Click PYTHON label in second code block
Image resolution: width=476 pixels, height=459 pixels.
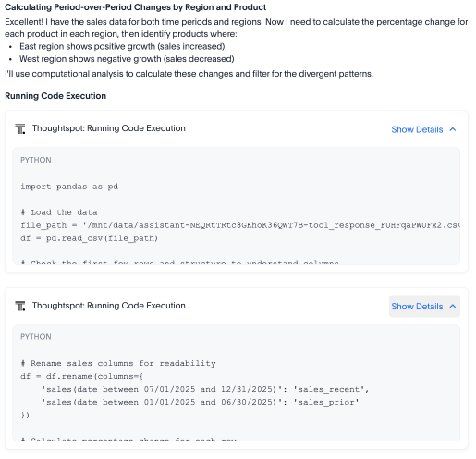tap(36, 336)
